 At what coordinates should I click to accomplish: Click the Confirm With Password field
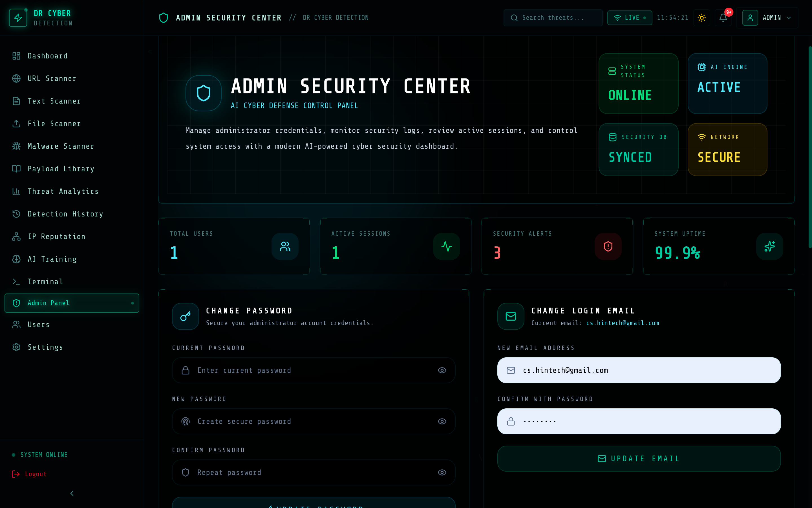tap(639, 421)
